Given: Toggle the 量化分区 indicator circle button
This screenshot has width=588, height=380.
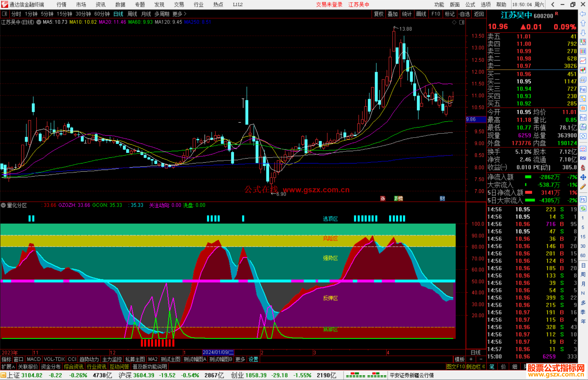Looking at the screenshot, I should [3, 205].
